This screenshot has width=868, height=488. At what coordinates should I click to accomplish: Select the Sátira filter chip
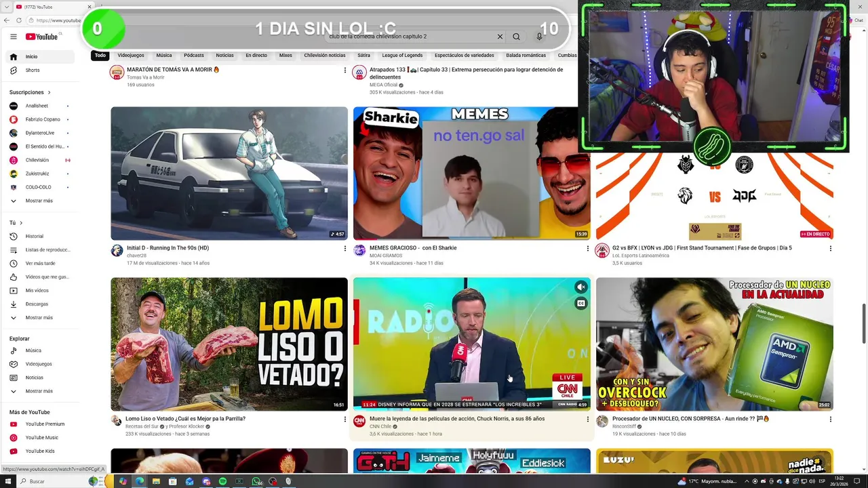[x=364, y=56]
